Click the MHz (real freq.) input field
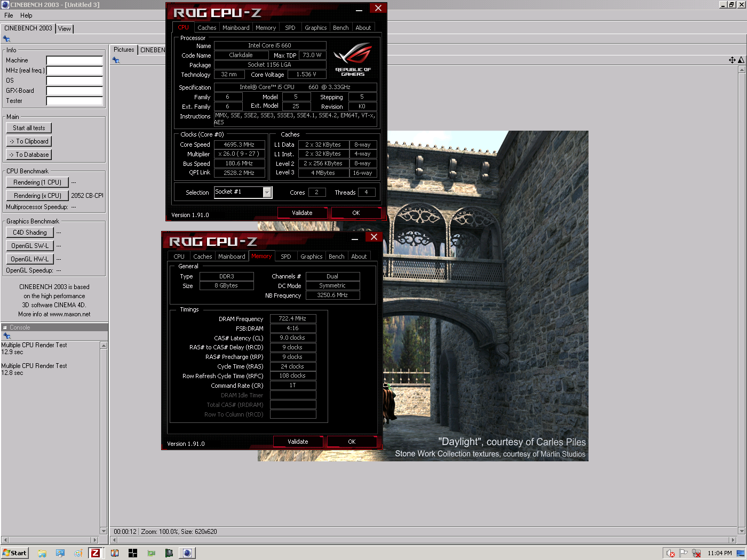 click(x=75, y=70)
